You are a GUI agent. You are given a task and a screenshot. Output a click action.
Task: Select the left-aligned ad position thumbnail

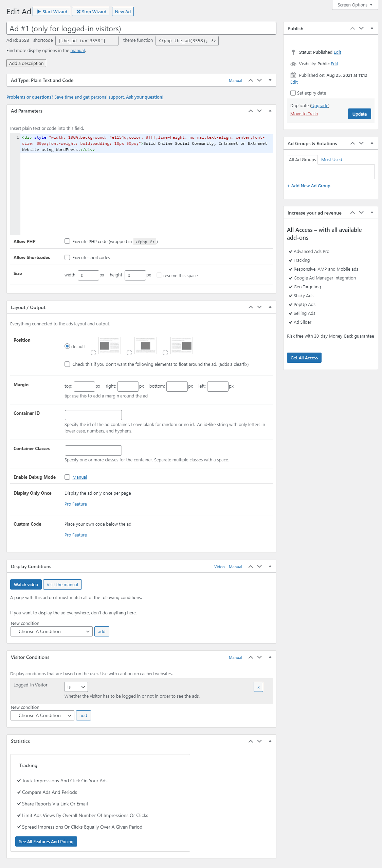pos(109,346)
